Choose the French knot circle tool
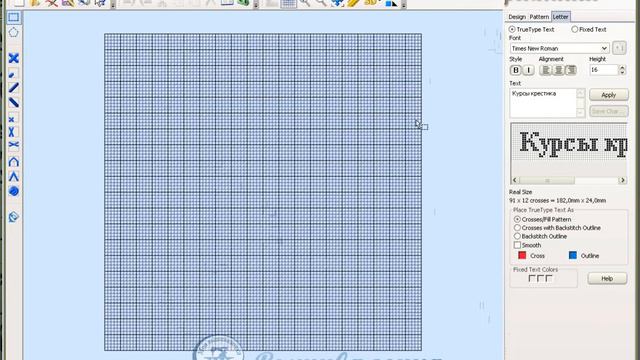The height and width of the screenshot is (360, 640). [x=13, y=191]
